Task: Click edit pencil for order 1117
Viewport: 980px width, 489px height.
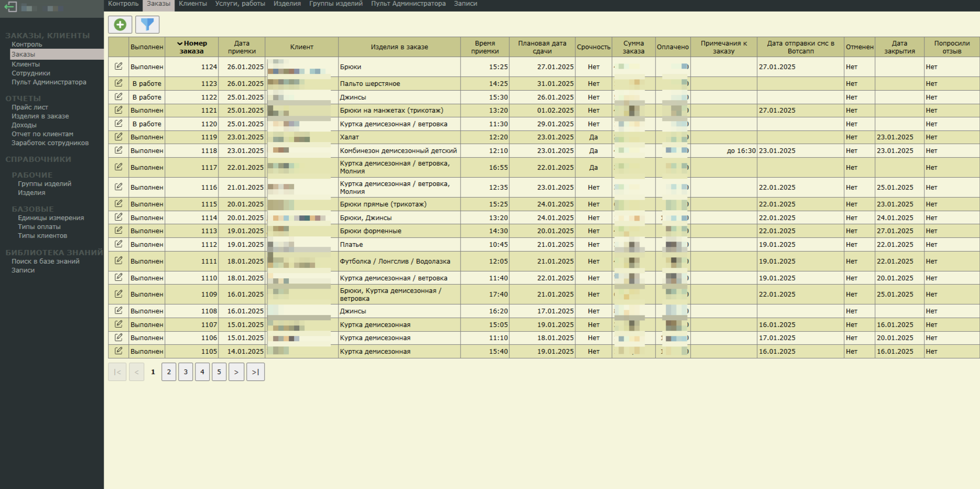Action: (118, 167)
